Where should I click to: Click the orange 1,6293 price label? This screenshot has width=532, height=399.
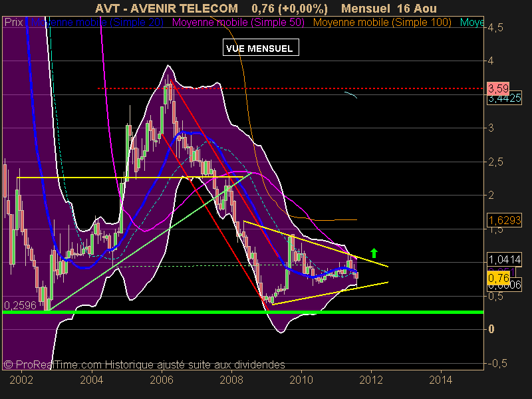pyautogui.click(x=505, y=221)
